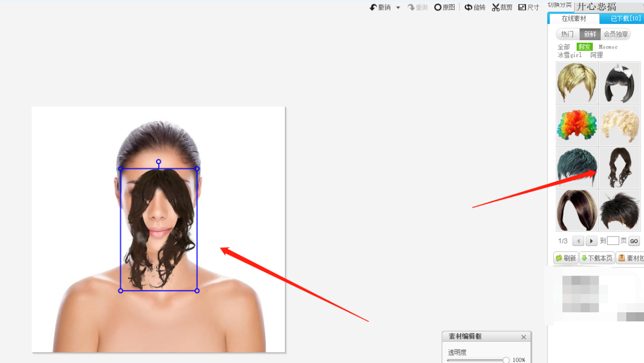Choose the Mocmoc category
Image resolution: width=644 pixels, height=363 pixels.
coord(608,47)
